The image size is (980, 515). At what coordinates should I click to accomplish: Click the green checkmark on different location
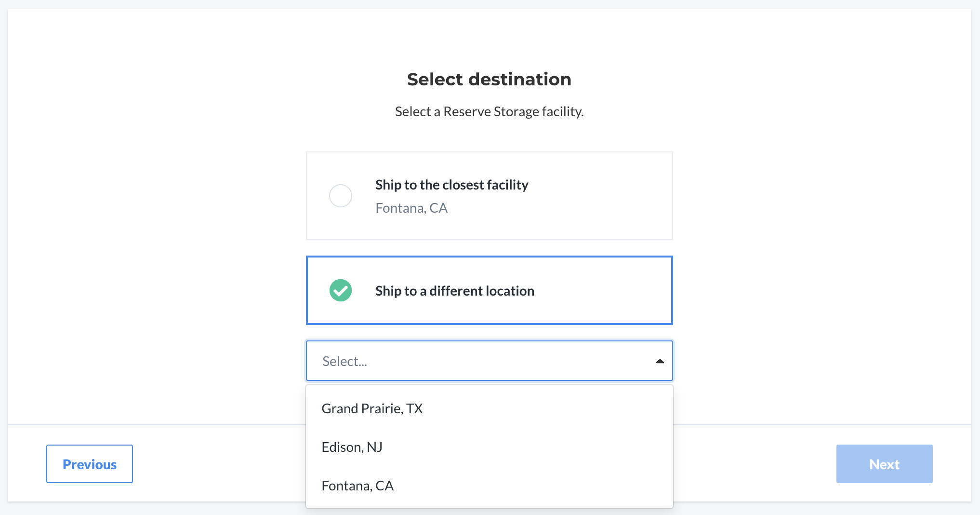(341, 290)
